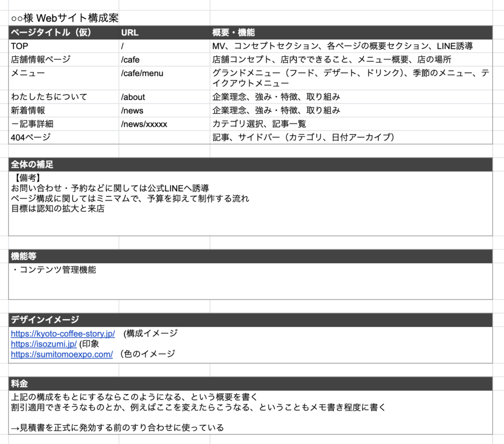Select the 料金 section header
Image resolution: width=504 pixels, height=444 pixels.
tap(20, 384)
